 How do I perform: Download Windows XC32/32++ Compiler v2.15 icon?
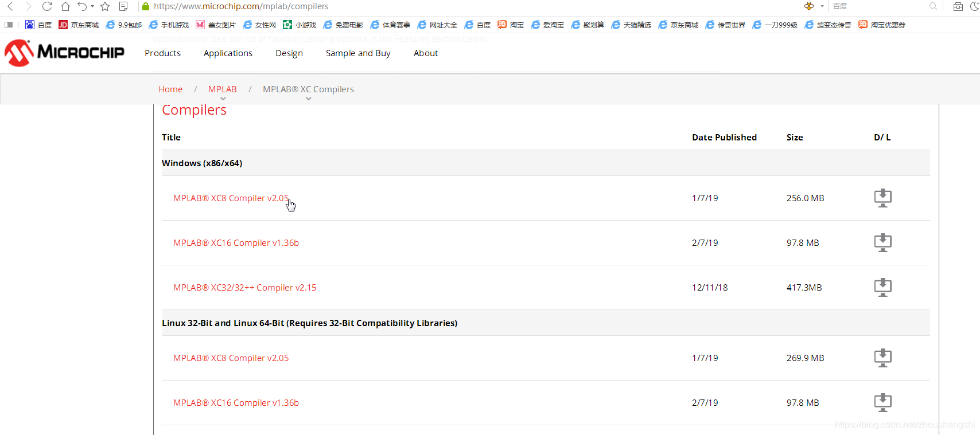882,287
